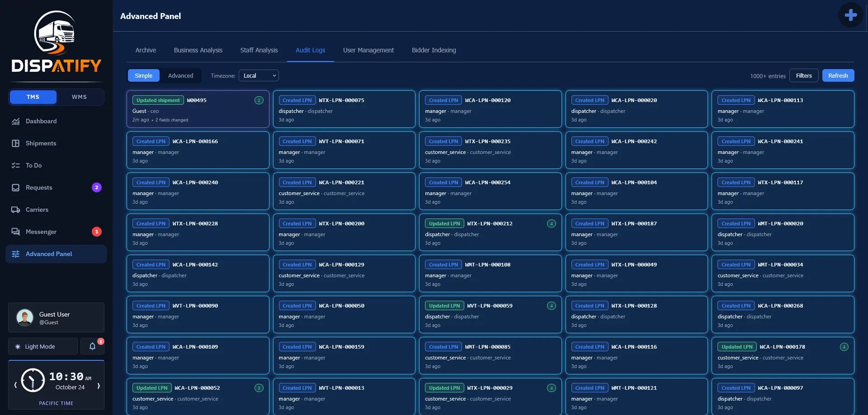Click change count badge on WCA-LPN-000178
Screen dimensions: 868x415
pos(844,347)
